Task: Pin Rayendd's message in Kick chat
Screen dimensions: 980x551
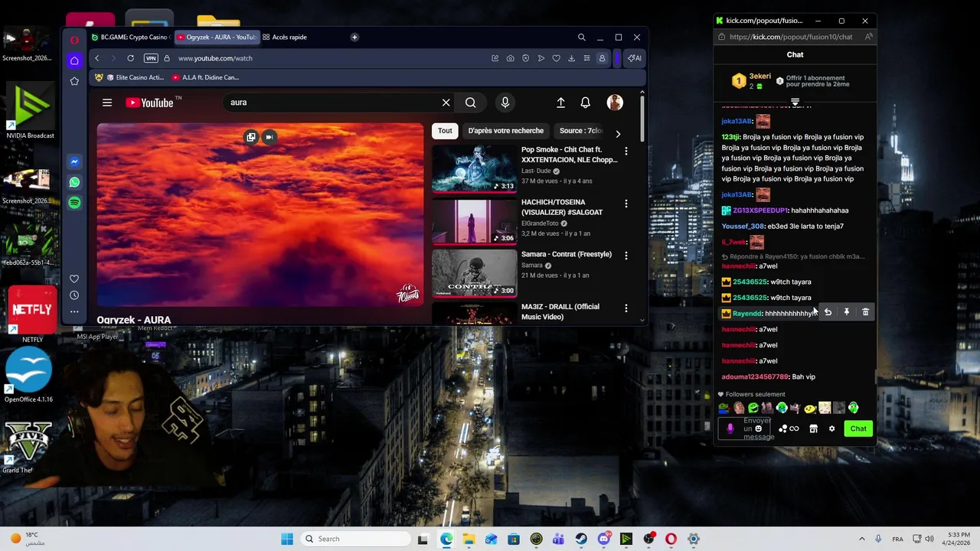Action: coord(846,312)
